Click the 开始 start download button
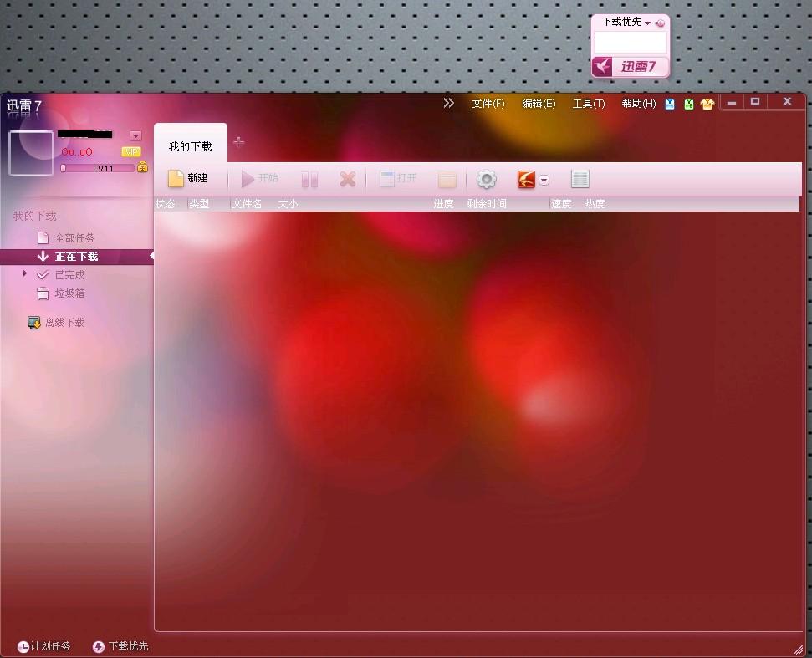 point(260,179)
